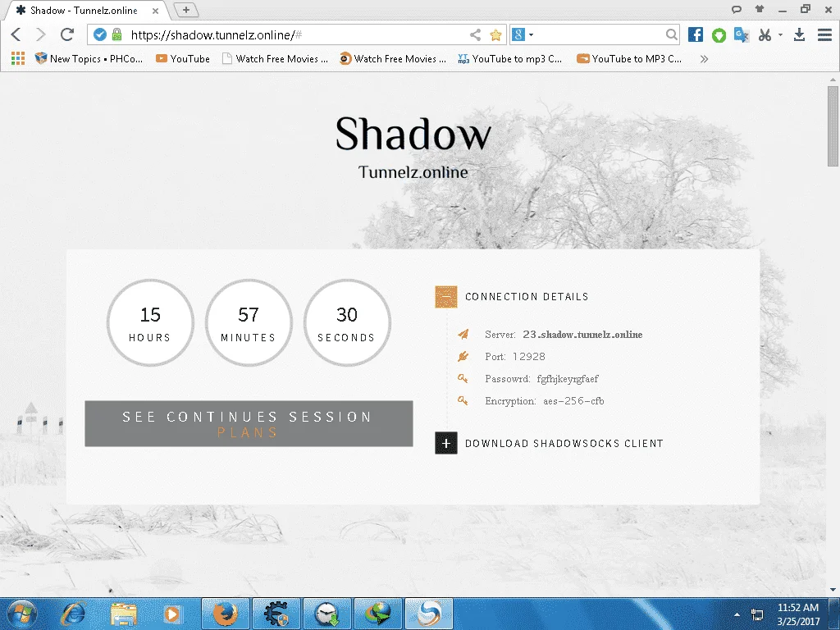840x630 pixels.
Task: Click the green shield extension icon
Action: click(719, 35)
